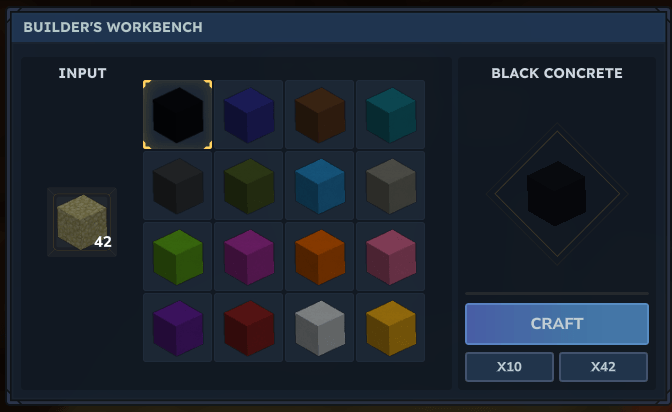Select the teal cyan concrete block
The image size is (672, 412).
pos(390,114)
